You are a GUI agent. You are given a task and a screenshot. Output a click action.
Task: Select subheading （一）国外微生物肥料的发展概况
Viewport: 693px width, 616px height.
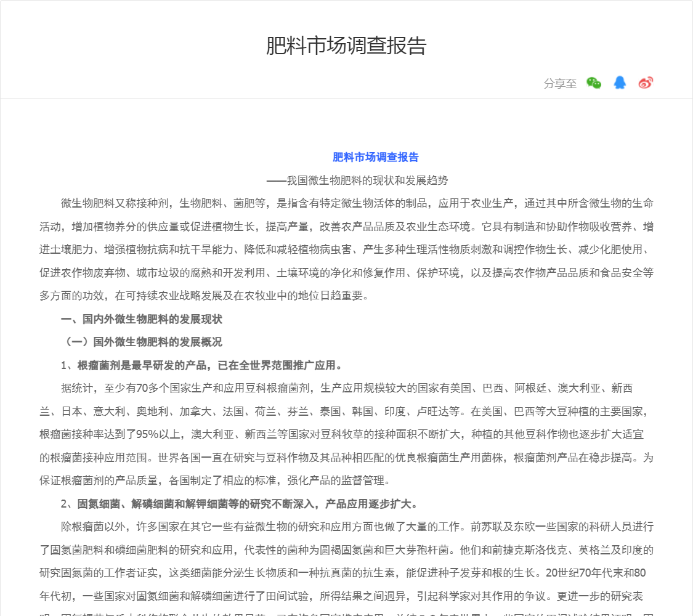(142, 342)
